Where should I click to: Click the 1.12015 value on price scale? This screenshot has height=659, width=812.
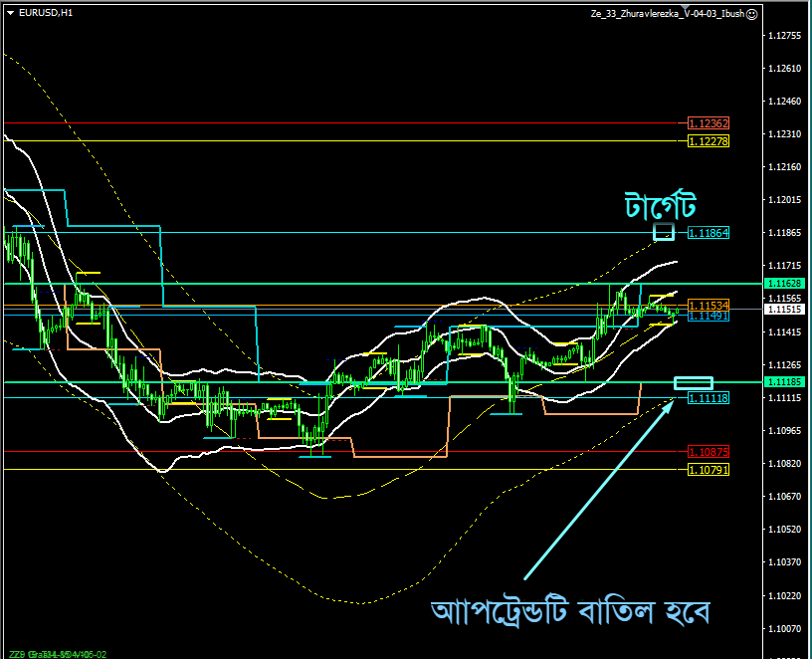[x=784, y=200]
